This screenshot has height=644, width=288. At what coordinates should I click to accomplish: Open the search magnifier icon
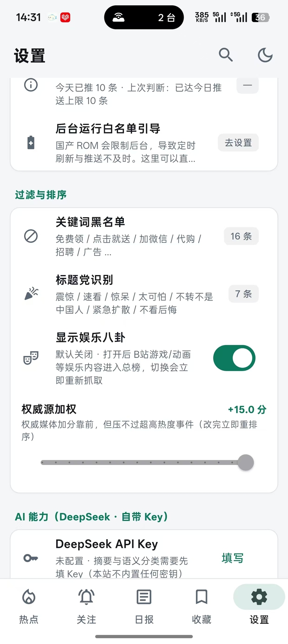coord(226,55)
